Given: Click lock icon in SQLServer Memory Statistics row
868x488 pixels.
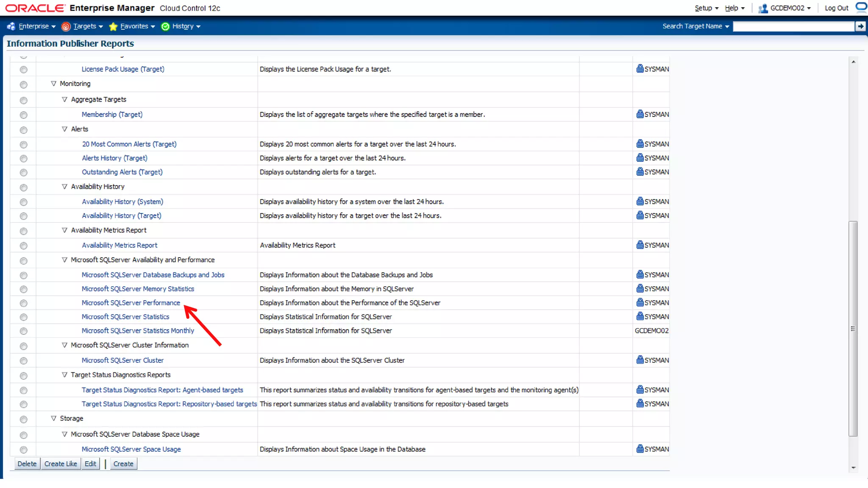Looking at the screenshot, I should coord(640,288).
